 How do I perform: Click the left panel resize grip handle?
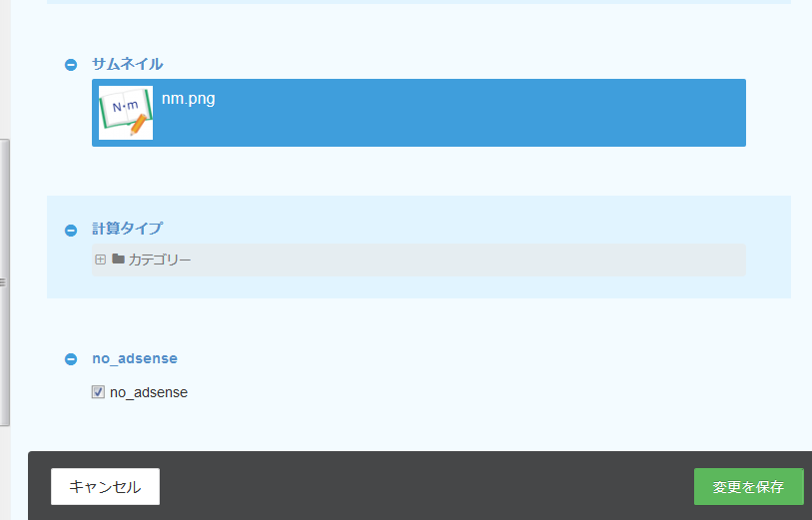point(3,282)
